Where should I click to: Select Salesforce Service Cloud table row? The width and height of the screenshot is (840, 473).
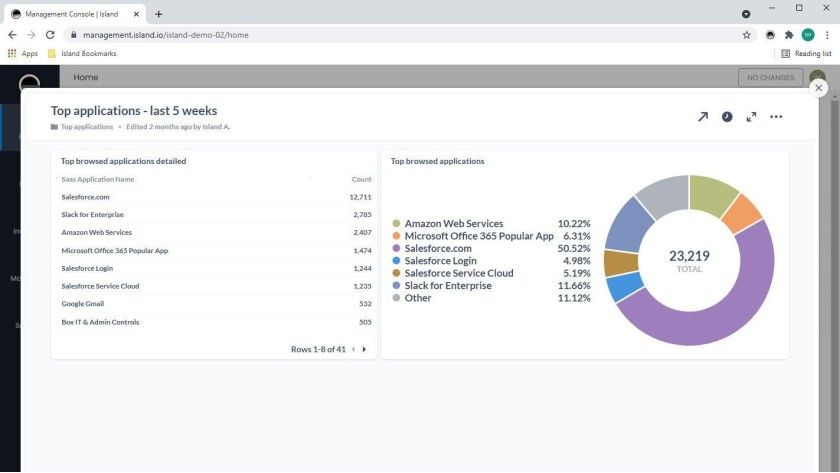click(x=216, y=286)
